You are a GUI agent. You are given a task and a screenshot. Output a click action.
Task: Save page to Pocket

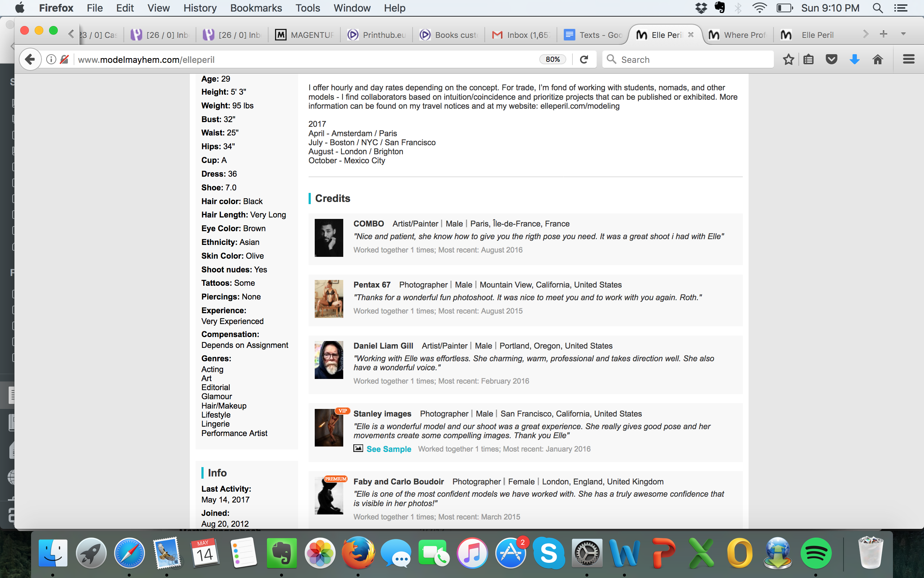click(x=832, y=59)
